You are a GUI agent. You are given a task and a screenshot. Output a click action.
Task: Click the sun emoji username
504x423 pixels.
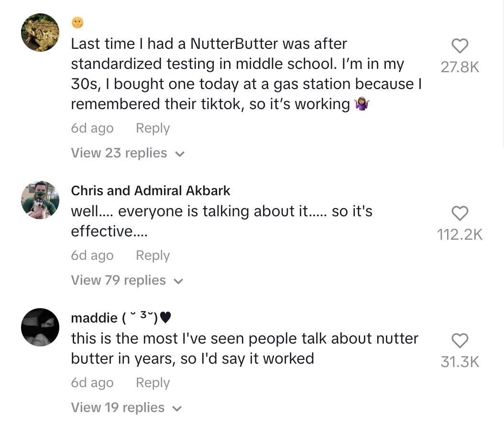tap(77, 22)
